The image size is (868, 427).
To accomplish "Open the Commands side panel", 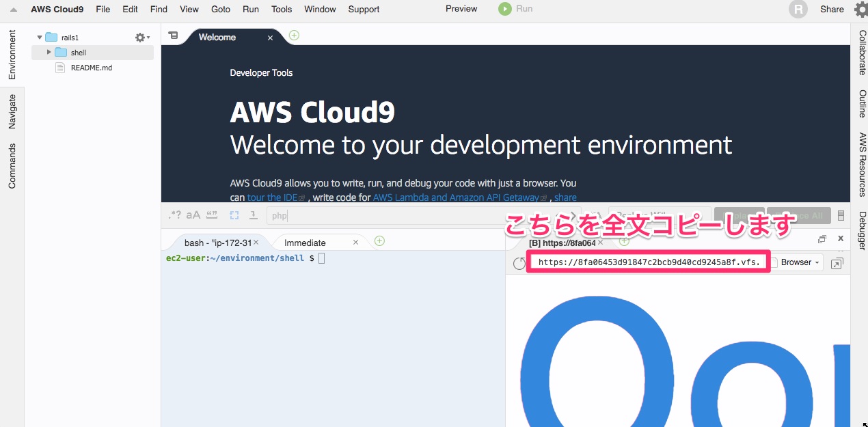I will pyautogui.click(x=12, y=166).
